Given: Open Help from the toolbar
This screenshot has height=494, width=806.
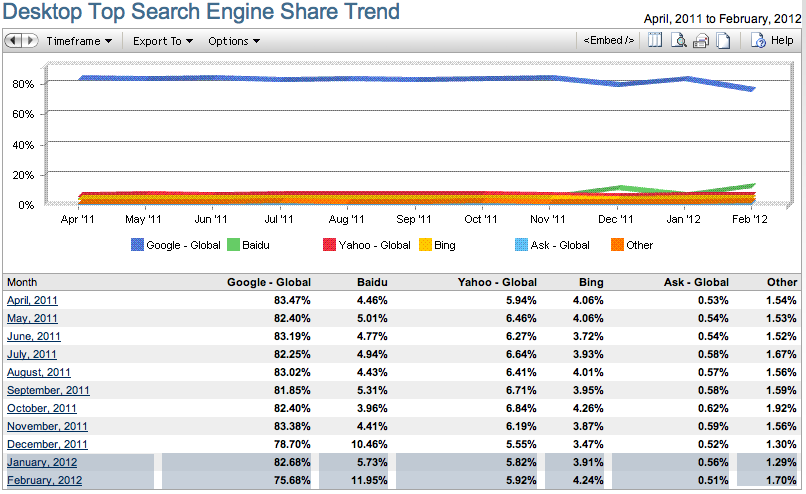Looking at the screenshot, I should [772, 41].
